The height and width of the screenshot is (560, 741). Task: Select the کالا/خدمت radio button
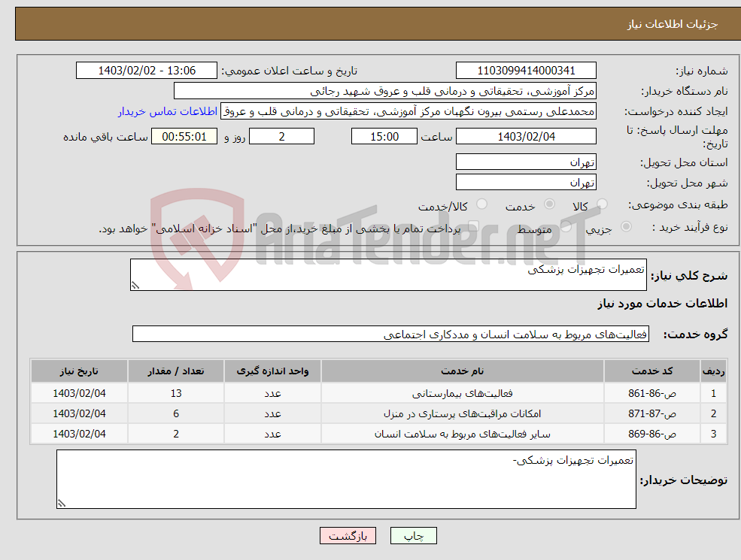click(x=481, y=204)
